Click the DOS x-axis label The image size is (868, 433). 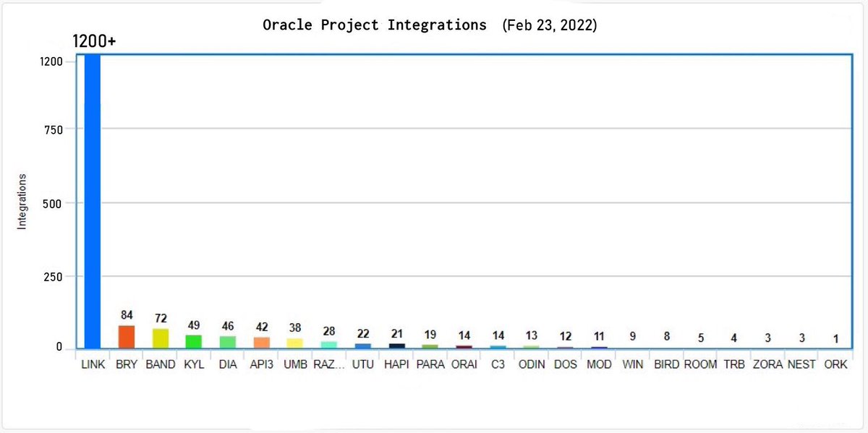coord(566,364)
